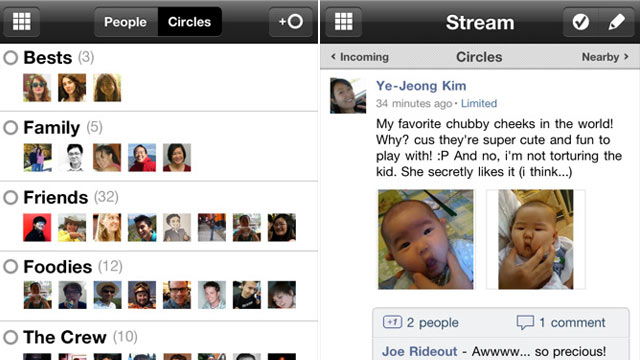Tap the seventh avatar in Foodies circle
Viewport: 640px width, 360px height.
(247, 295)
